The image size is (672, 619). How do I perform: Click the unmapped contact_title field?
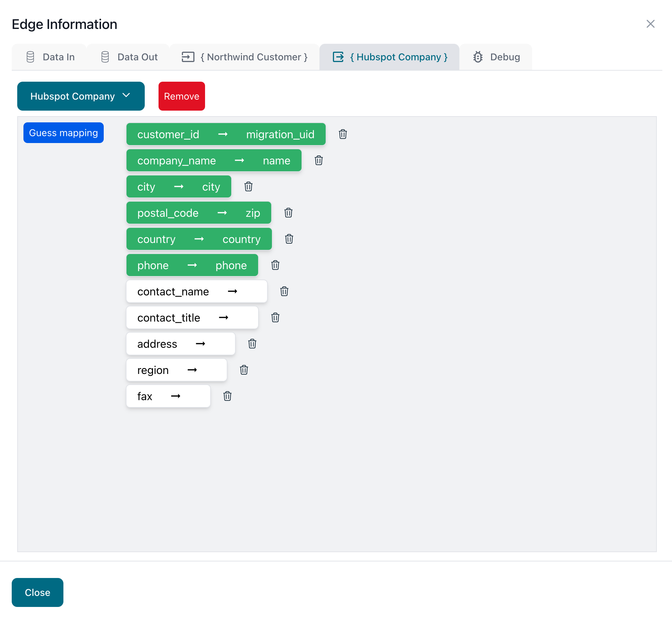[192, 317]
